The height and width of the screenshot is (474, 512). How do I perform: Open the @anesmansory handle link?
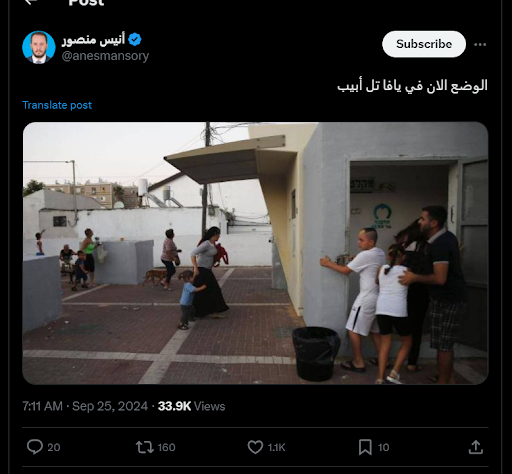coord(105,56)
